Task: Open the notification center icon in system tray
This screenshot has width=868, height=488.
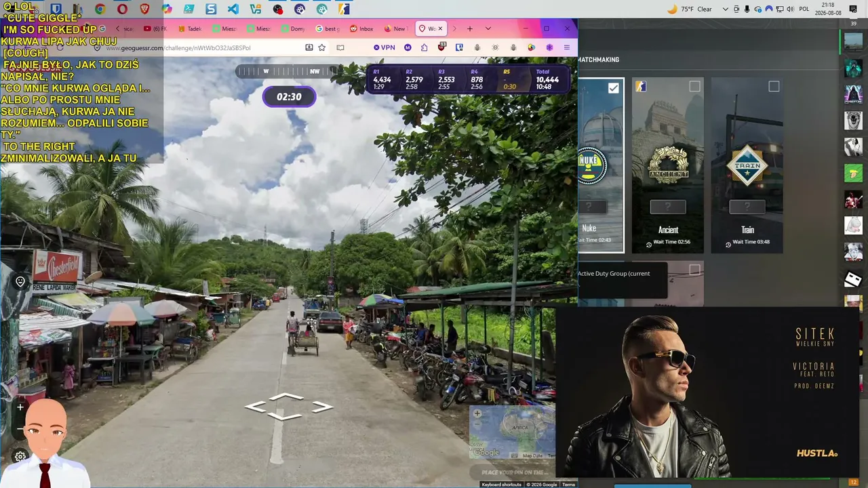Action: pos(853,9)
